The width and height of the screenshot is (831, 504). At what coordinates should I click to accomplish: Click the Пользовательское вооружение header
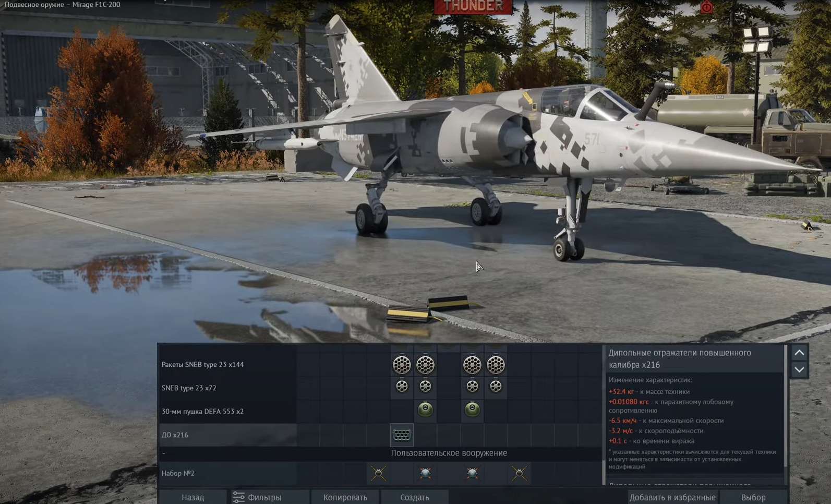[x=449, y=453]
